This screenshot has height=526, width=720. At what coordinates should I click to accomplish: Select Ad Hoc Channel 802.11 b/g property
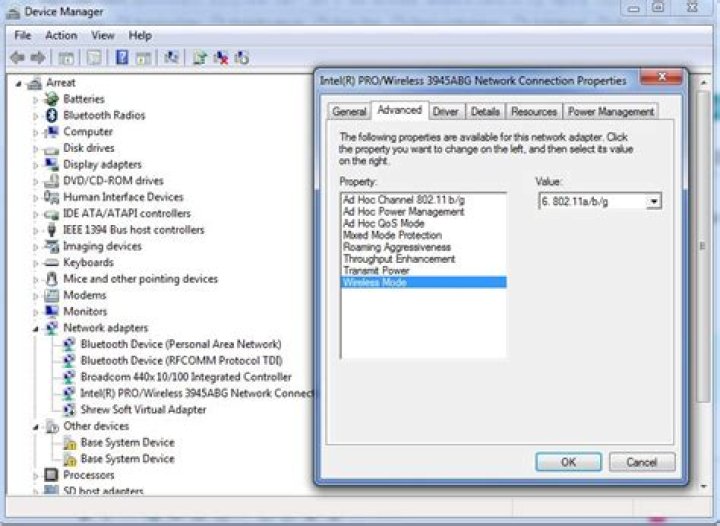(x=423, y=200)
